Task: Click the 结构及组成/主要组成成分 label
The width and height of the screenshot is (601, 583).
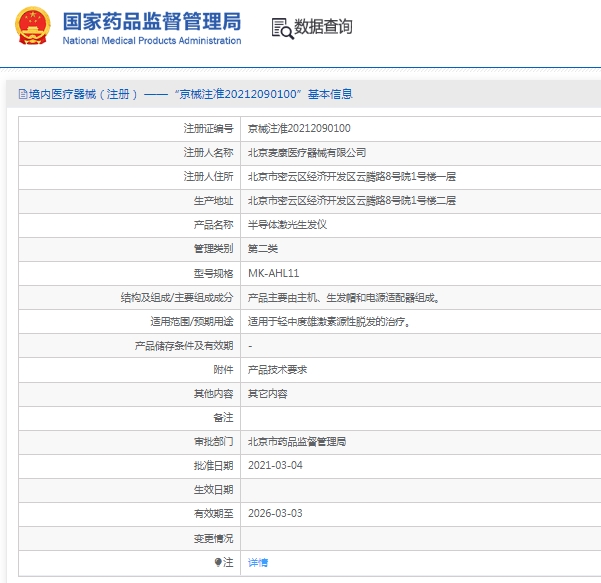Action: (177, 297)
